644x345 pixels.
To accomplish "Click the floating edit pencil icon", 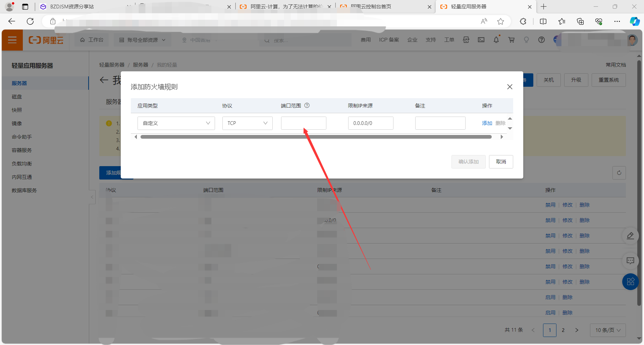I will point(631,236).
